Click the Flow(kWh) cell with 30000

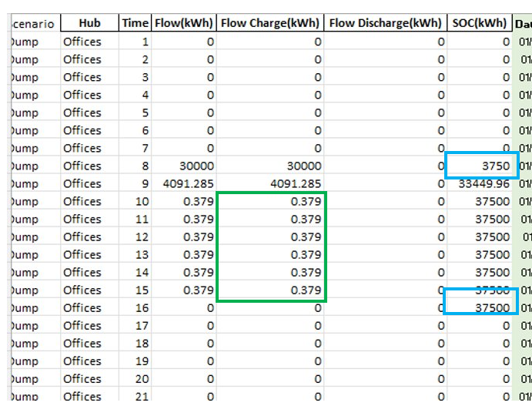pos(184,166)
